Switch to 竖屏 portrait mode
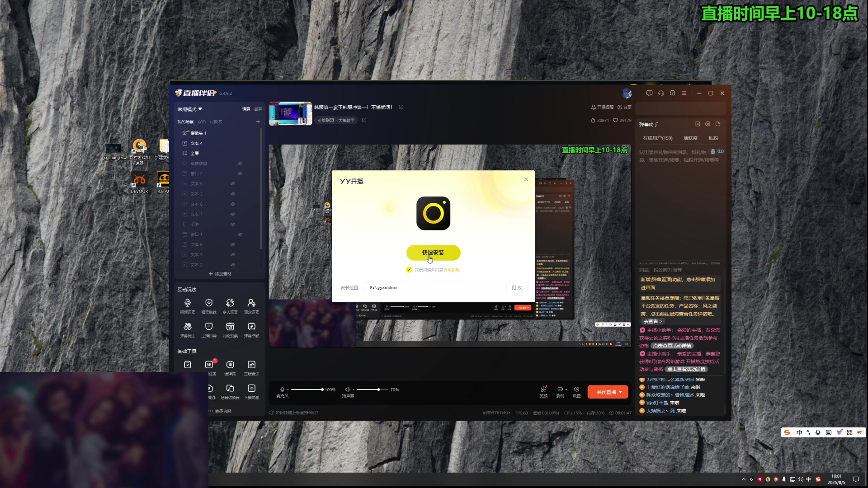 [258, 109]
